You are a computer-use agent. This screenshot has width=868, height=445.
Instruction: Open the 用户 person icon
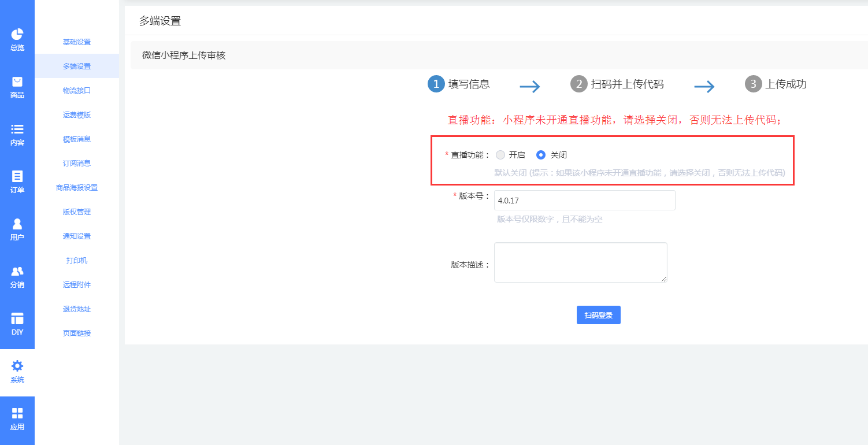[x=17, y=224]
